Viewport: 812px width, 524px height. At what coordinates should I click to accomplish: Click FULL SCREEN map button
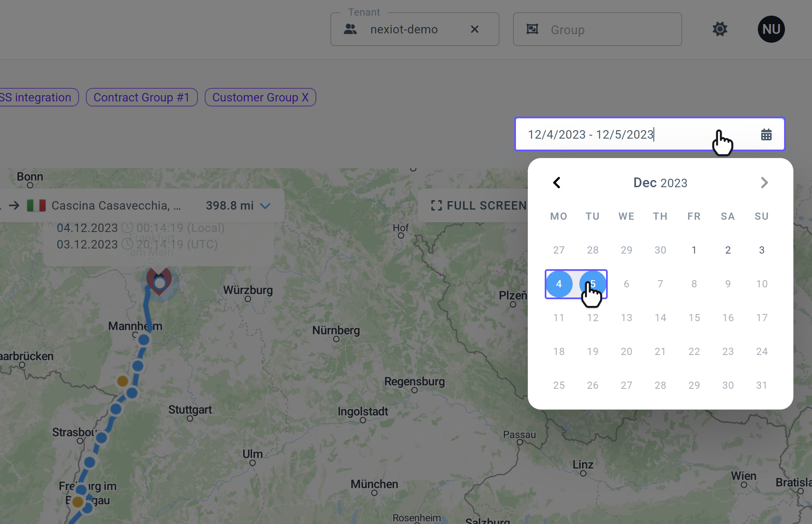point(479,205)
